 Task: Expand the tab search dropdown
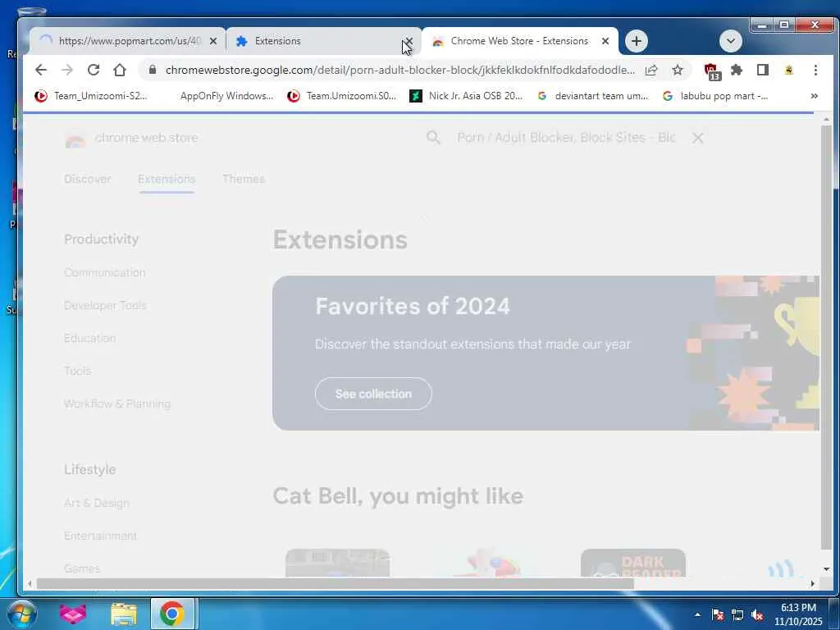(730, 41)
